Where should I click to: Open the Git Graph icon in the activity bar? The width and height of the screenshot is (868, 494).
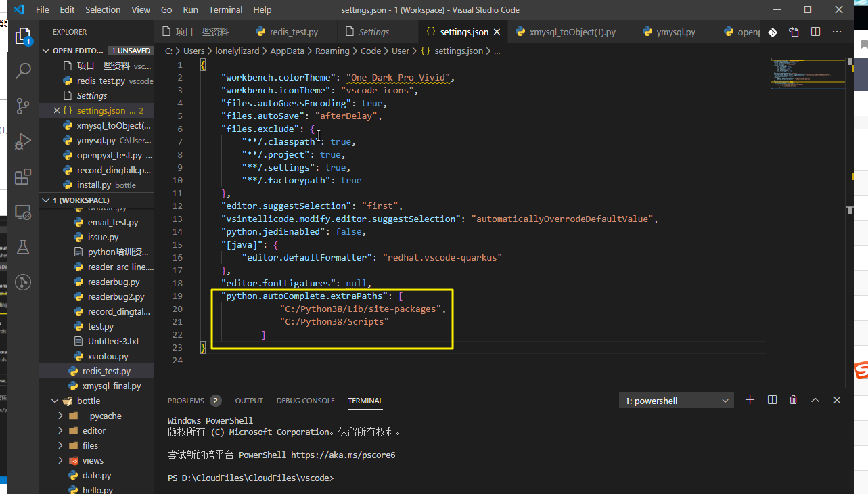[23, 282]
